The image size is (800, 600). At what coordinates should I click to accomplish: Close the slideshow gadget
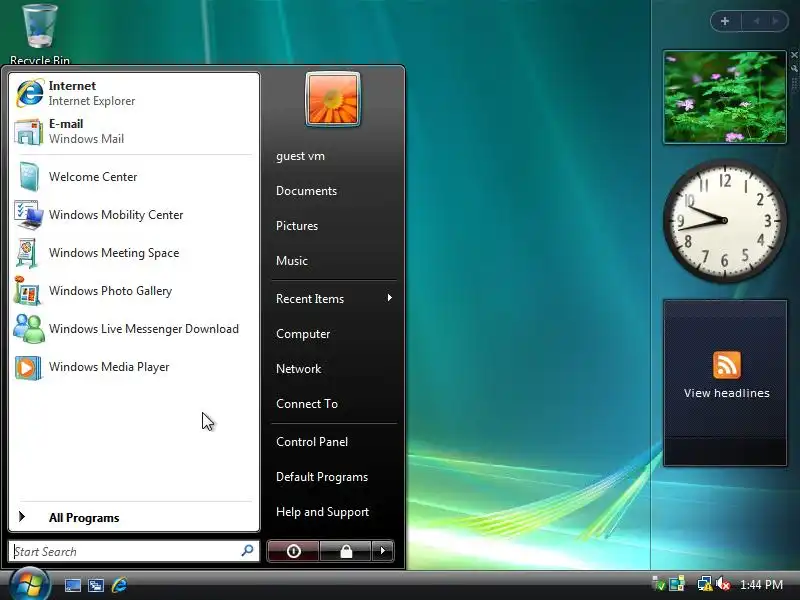click(794, 55)
